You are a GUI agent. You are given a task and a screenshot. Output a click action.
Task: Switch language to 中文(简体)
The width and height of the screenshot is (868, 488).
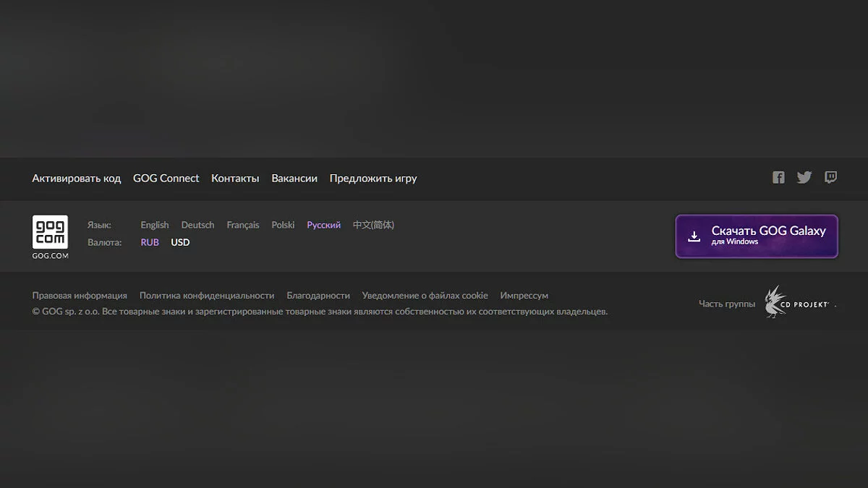pyautogui.click(x=373, y=225)
